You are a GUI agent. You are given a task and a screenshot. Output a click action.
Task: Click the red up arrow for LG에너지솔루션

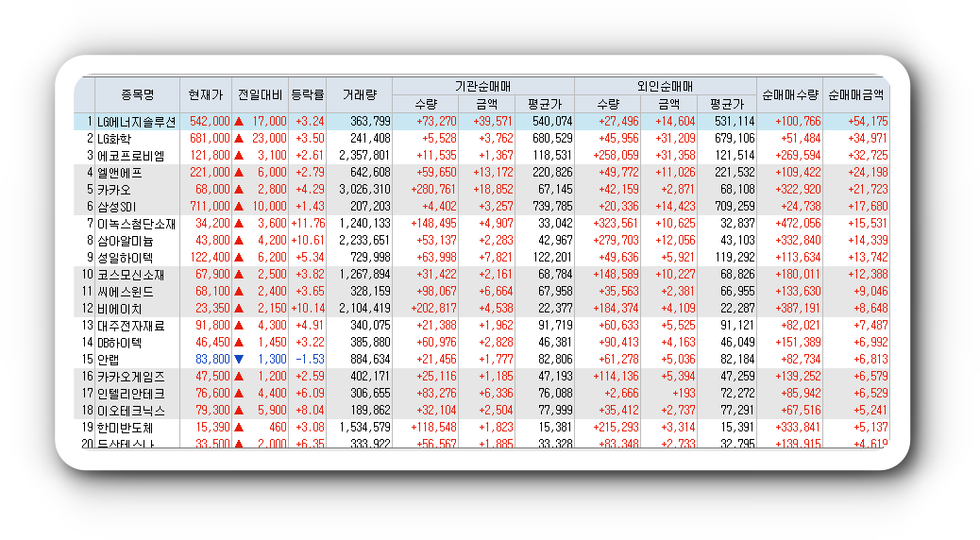pyautogui.click(x=239, y=121)
